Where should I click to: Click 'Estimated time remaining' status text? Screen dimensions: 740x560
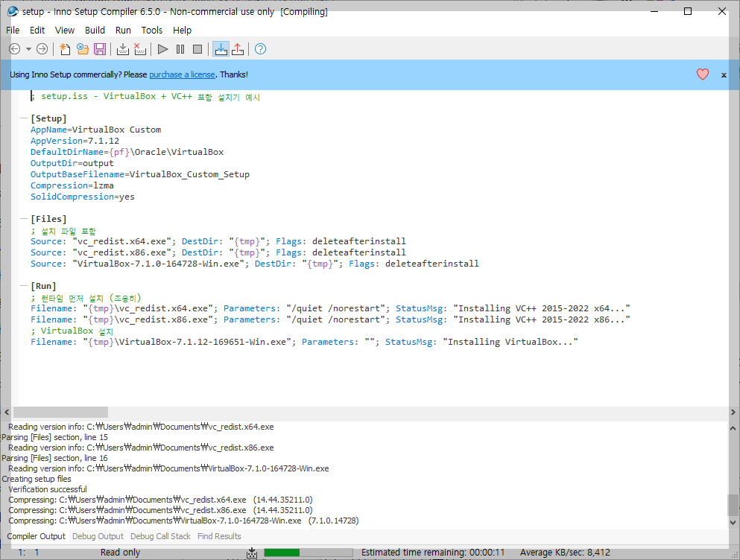[x=433, y=553]
